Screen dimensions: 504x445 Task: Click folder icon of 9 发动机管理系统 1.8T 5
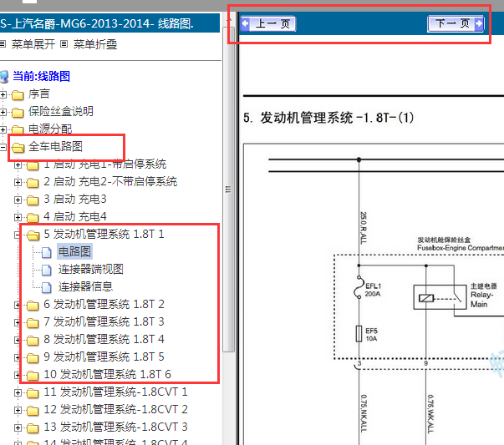point(33,357)
